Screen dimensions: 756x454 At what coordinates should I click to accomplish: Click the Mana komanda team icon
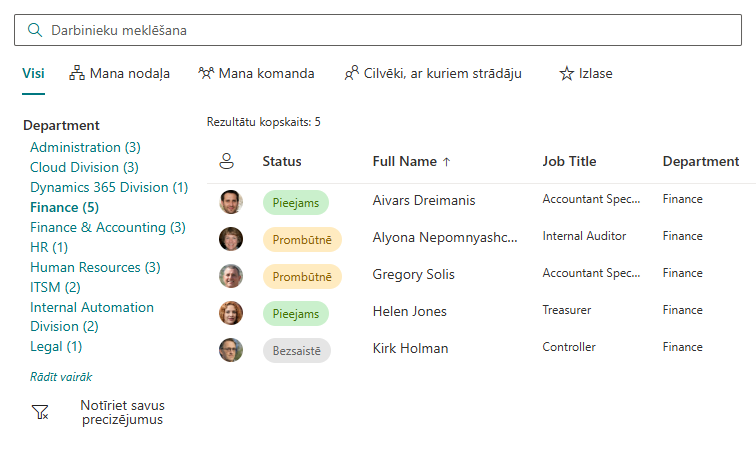click(206, 73)
